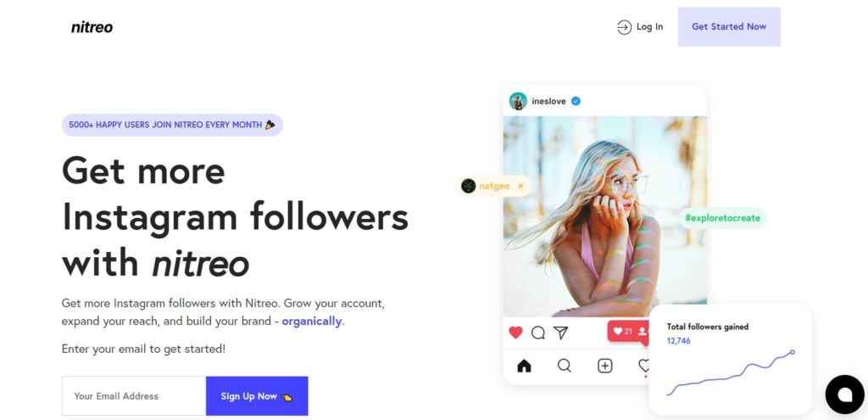Follow the organically highlighted link
This screenshot has width=868, height=420.
[312, 322]
